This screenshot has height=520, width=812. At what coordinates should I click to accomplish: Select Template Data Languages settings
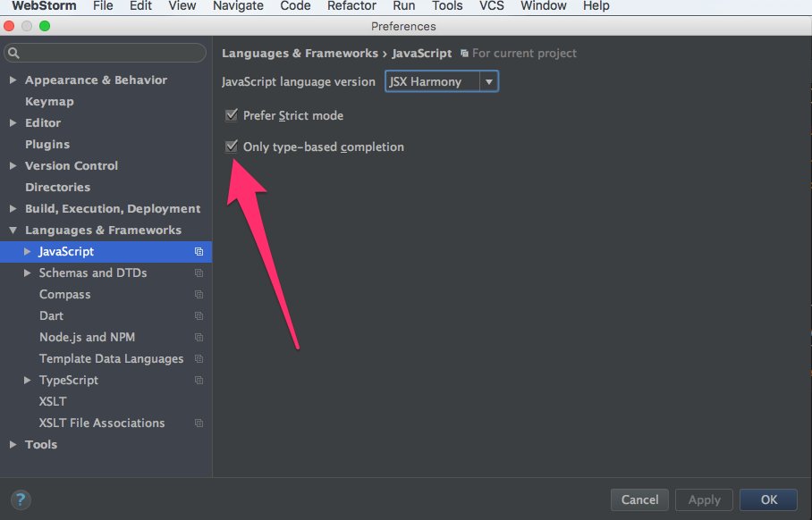tap(112, 358)
